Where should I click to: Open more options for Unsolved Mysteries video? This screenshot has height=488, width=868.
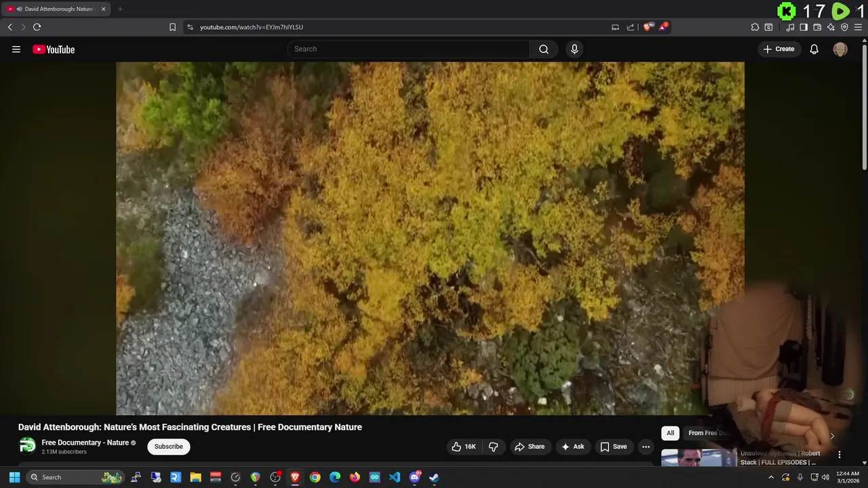click(x=839, y=455)
